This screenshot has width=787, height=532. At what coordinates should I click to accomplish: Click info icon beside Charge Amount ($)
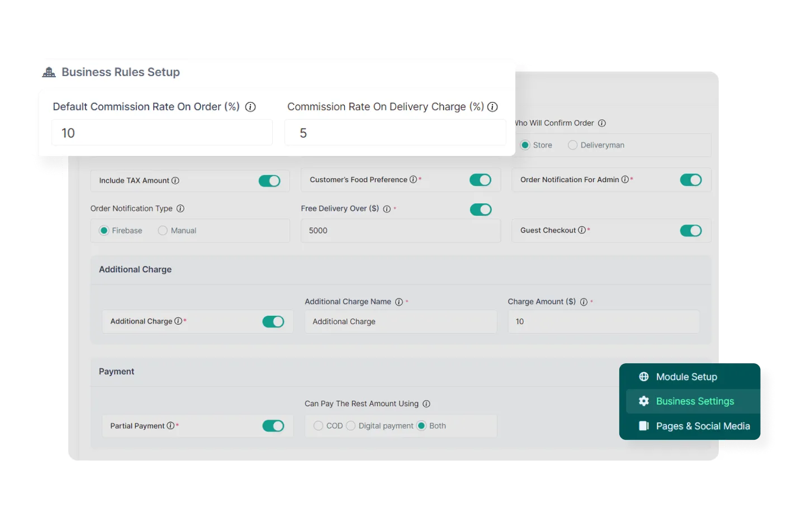point(584,302)
